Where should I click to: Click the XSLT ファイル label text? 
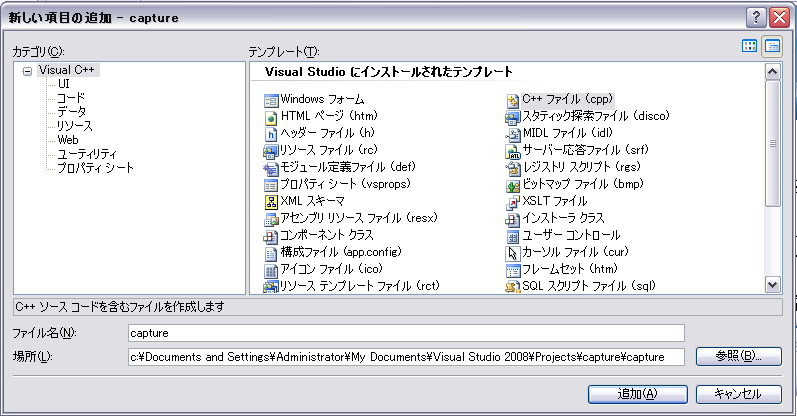555,201
